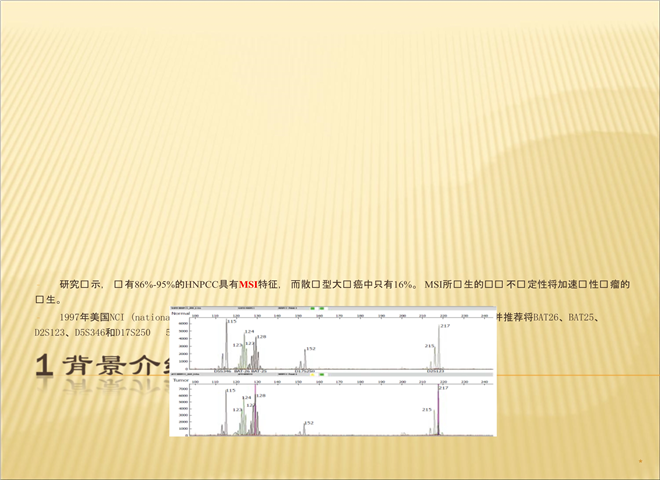The width and height of the screenshot is (660, 480).
Task: Click the 1997年美国NCI text
Action: point(90,317)
